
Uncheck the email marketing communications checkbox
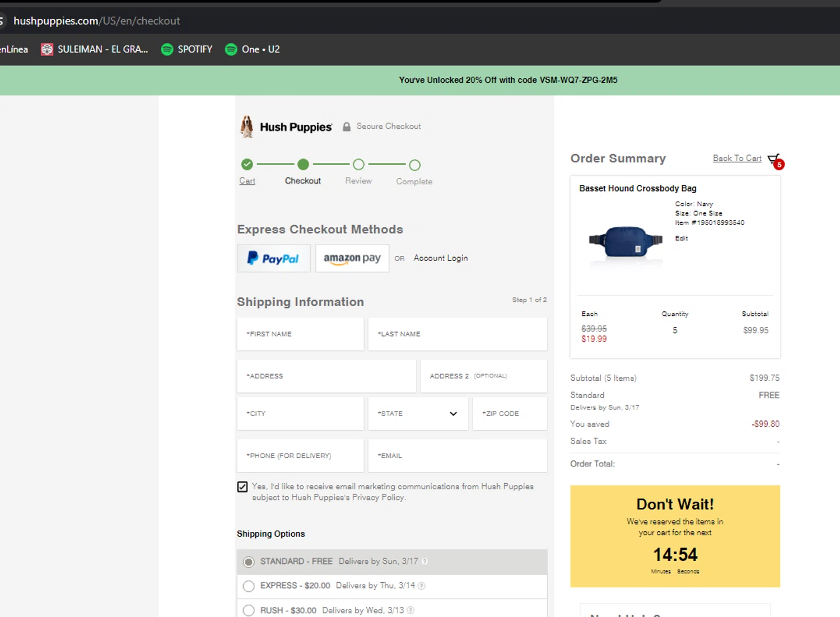[x=242, y=487]
